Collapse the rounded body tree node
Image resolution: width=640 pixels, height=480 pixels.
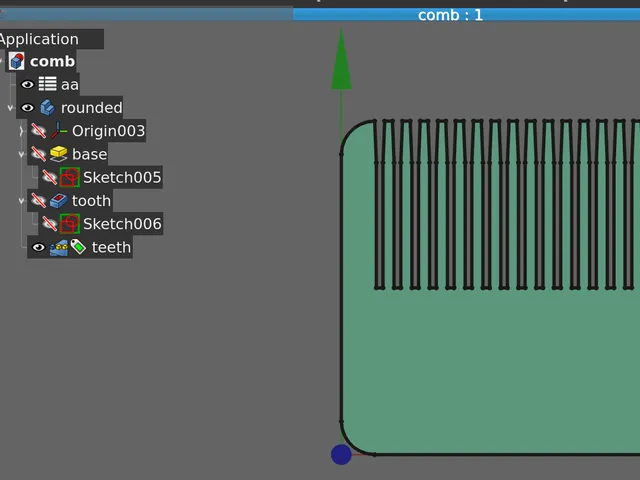(10, 108)
